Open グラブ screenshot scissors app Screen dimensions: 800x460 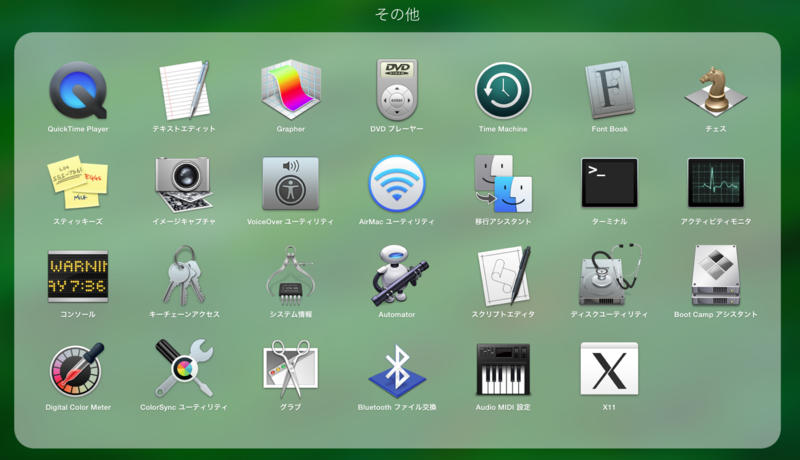291,369
